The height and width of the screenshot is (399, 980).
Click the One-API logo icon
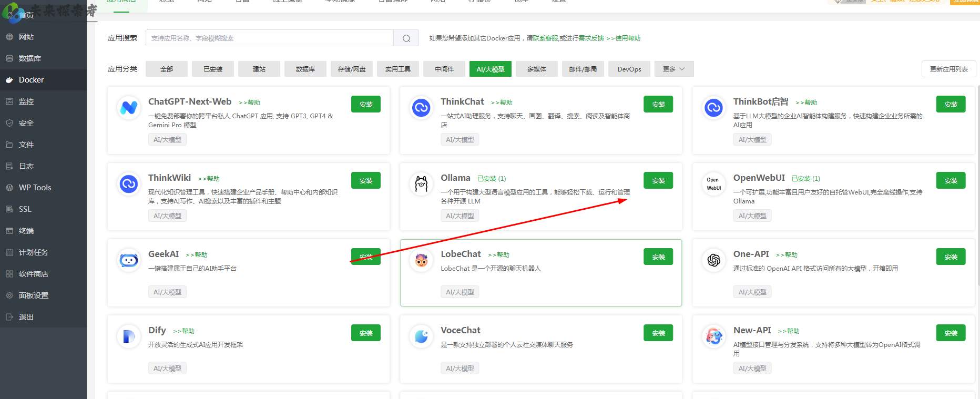[713, 260]
